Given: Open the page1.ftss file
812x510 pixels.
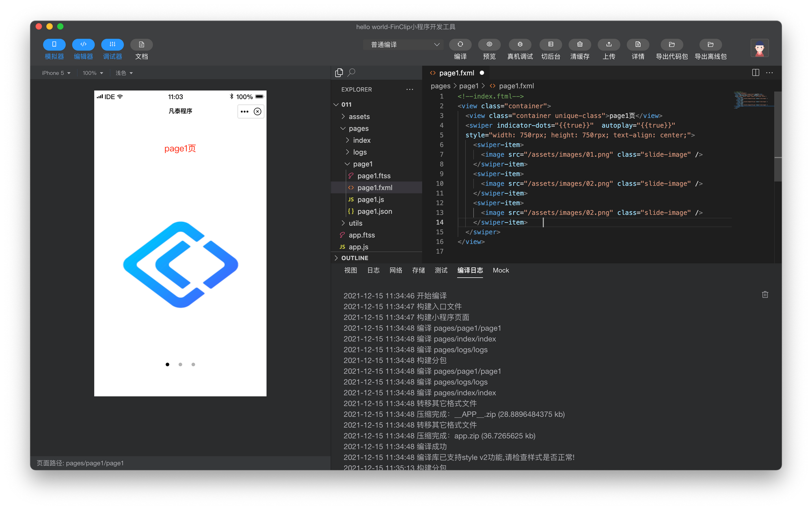Looking at the screenshot, I should [377, 175].
